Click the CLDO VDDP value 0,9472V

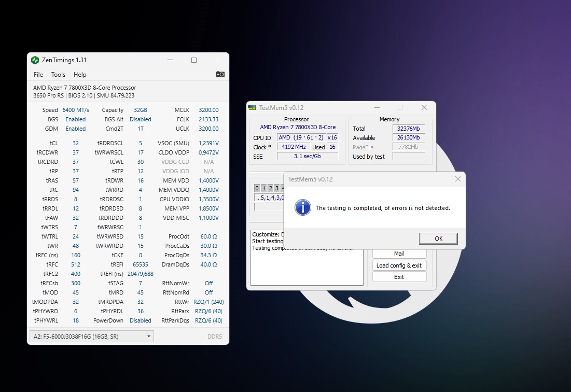[208, 152]
